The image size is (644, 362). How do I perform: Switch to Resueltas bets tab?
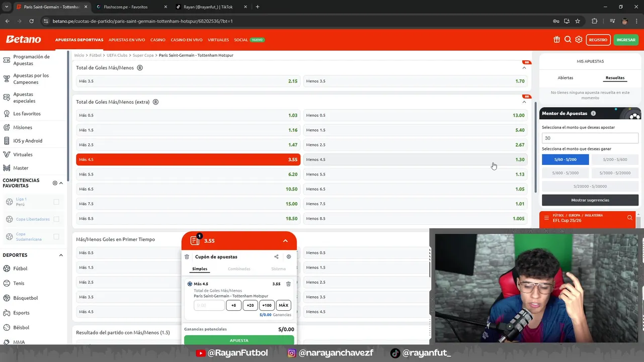pos(615,78)
